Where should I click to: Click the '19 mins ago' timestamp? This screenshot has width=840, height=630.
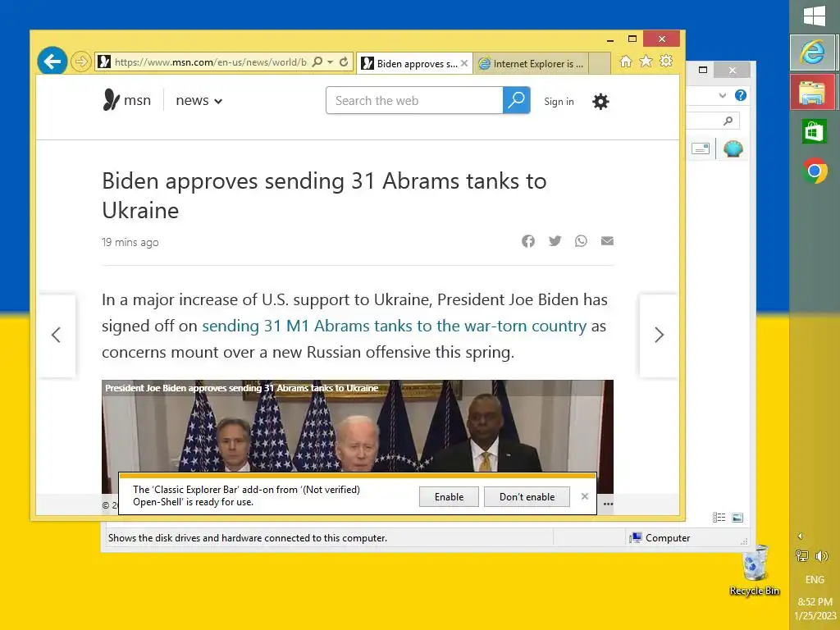[130, 242]
